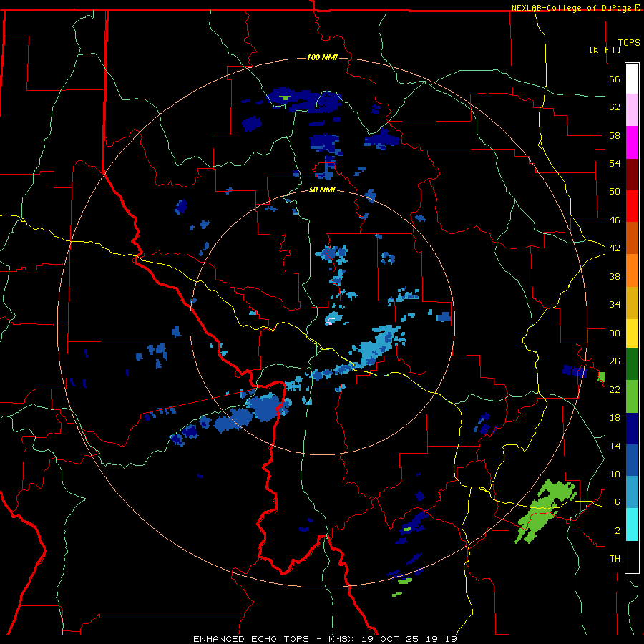Select the black threshold swatch in legend
Viewport: 644px width, 644px height.
click(632, 557)
